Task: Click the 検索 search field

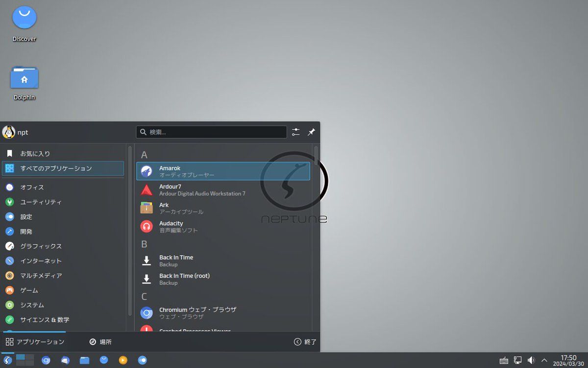Action: pyautogui.click(x=211, y=132)
